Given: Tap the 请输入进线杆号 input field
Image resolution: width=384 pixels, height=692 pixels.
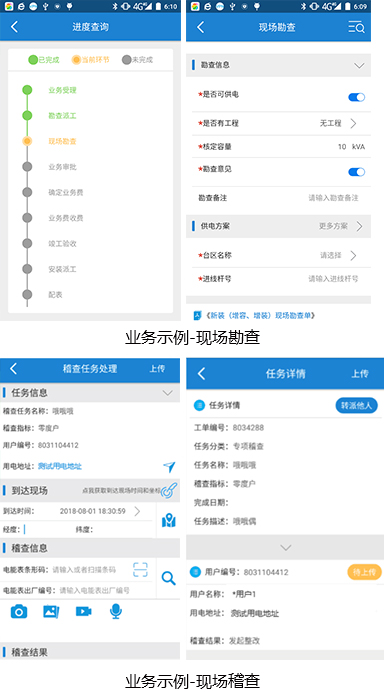Looking at the screenshot, I should click(x=333, y=278).
